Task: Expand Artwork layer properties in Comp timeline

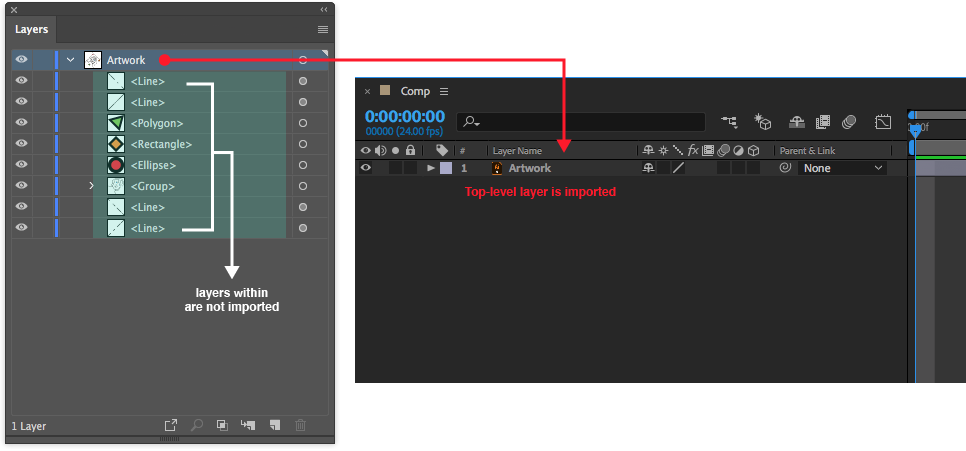Action: (431, 168)
